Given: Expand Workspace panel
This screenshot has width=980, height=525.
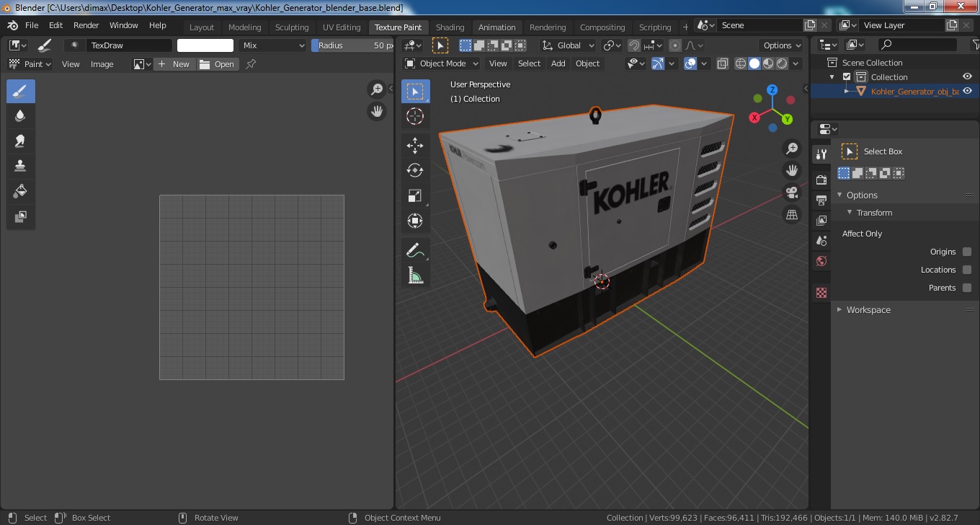Looking at the screenshot, I should [839, 310].
